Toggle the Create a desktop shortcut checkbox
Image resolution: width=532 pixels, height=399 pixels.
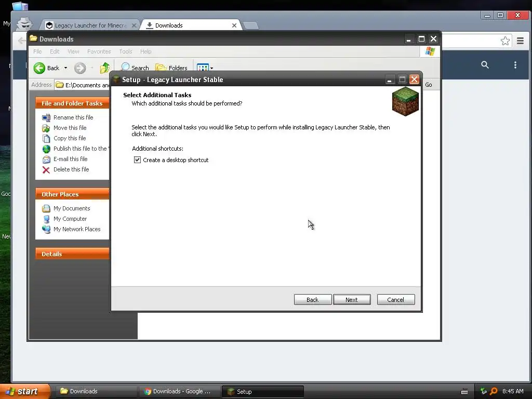pos(137,160)
